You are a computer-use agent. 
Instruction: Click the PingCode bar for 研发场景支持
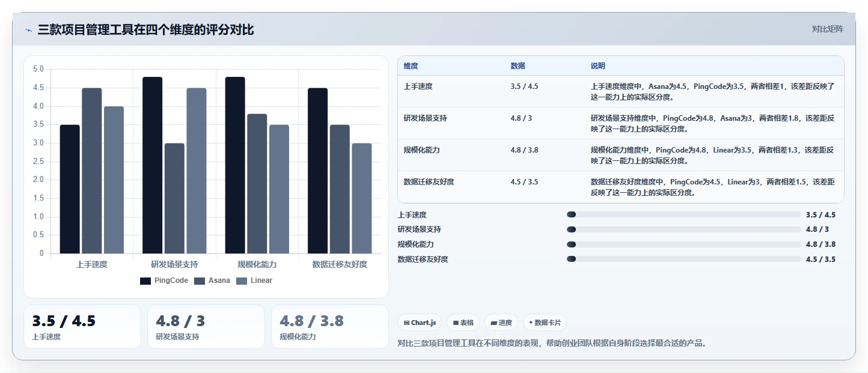click(x=152, y=165)
